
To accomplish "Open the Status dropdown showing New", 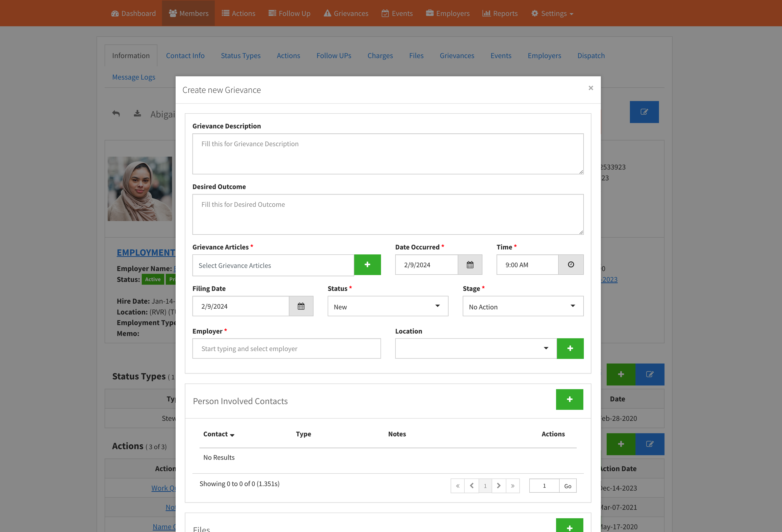I will pyautogui.click(x=388, y=306).
